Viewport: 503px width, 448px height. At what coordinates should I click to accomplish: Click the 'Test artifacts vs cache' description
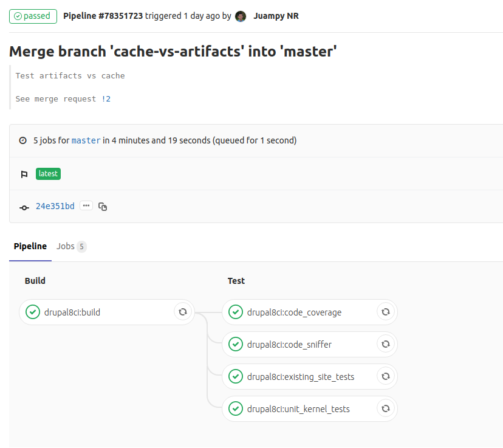(x=70, y=76)
